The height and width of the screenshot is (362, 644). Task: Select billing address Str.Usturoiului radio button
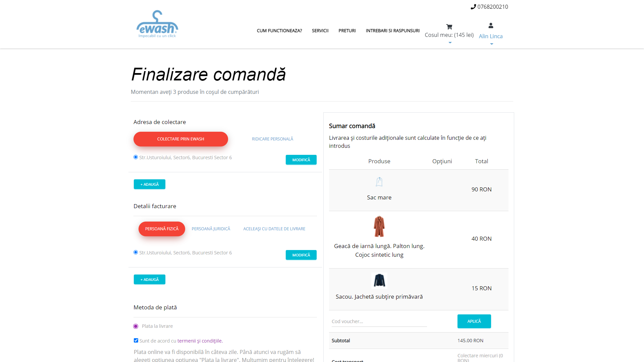coord(136,252)
